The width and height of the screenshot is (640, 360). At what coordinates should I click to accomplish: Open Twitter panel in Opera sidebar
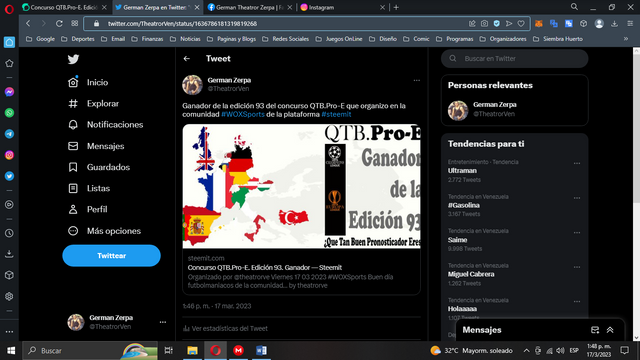tap(9, 176)
